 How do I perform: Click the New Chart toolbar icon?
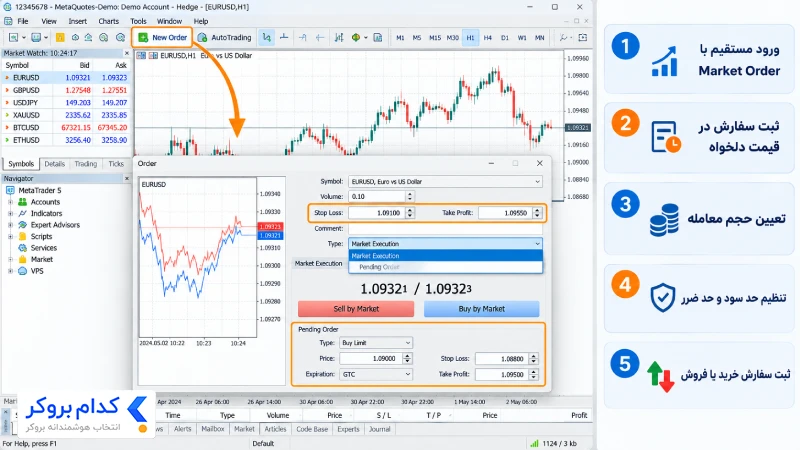point(14,37)
